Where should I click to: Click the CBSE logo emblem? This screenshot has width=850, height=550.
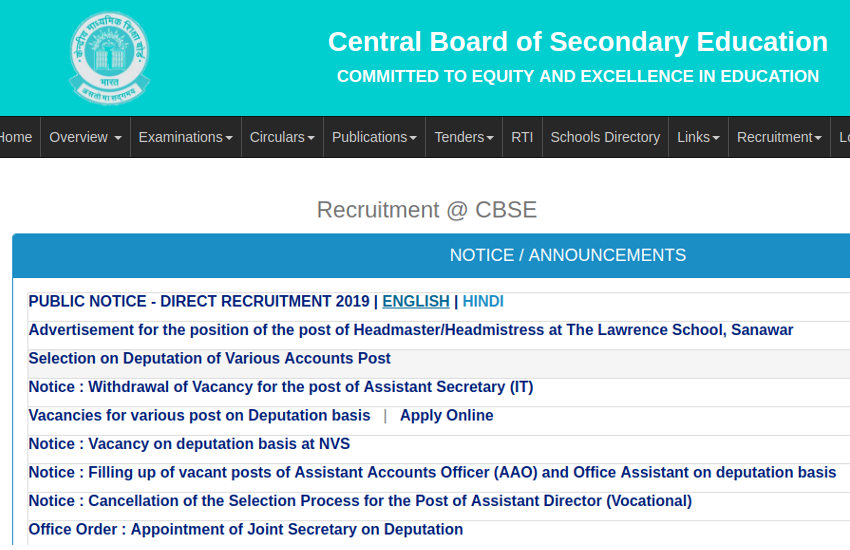[108, 56]
